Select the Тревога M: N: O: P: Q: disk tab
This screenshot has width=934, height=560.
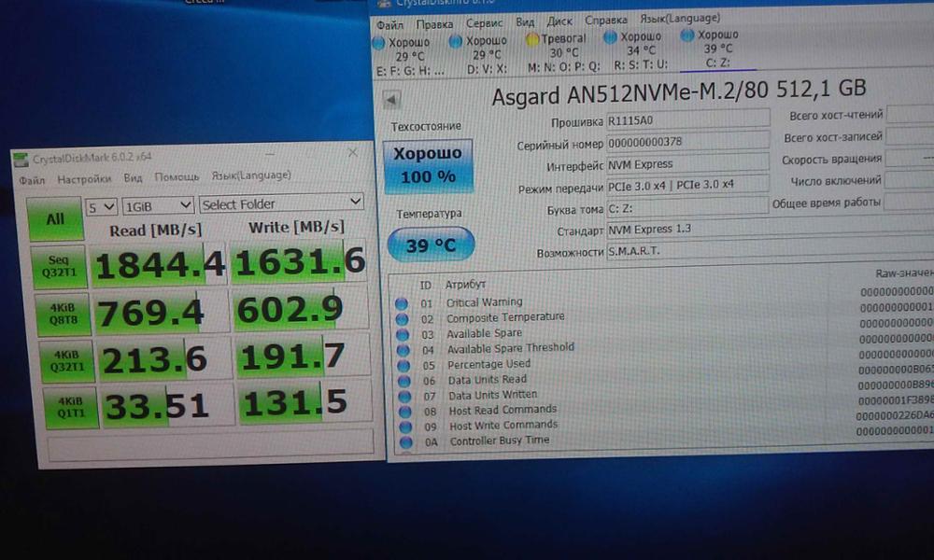pos(563,52)
